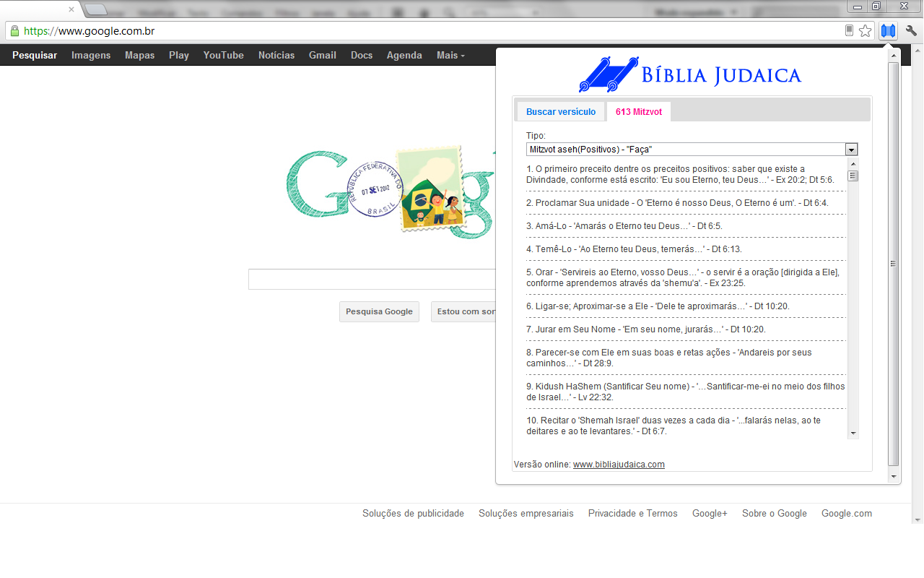Image resolution: width=924 pixels, height=578 pixels.
Task: Select the 613 Mitzvot tab
Action: click(x=639, y=112)
